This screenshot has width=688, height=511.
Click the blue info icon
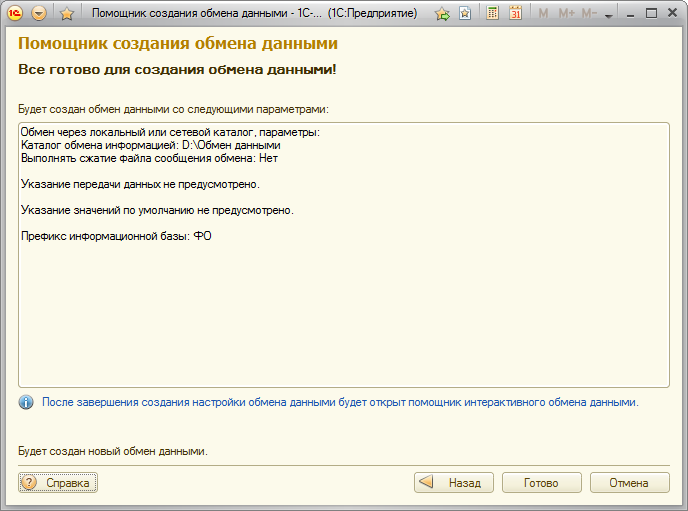[x=26, y=403]
